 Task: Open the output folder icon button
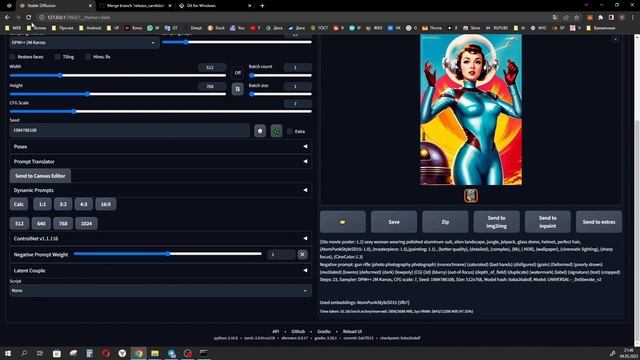342,222
